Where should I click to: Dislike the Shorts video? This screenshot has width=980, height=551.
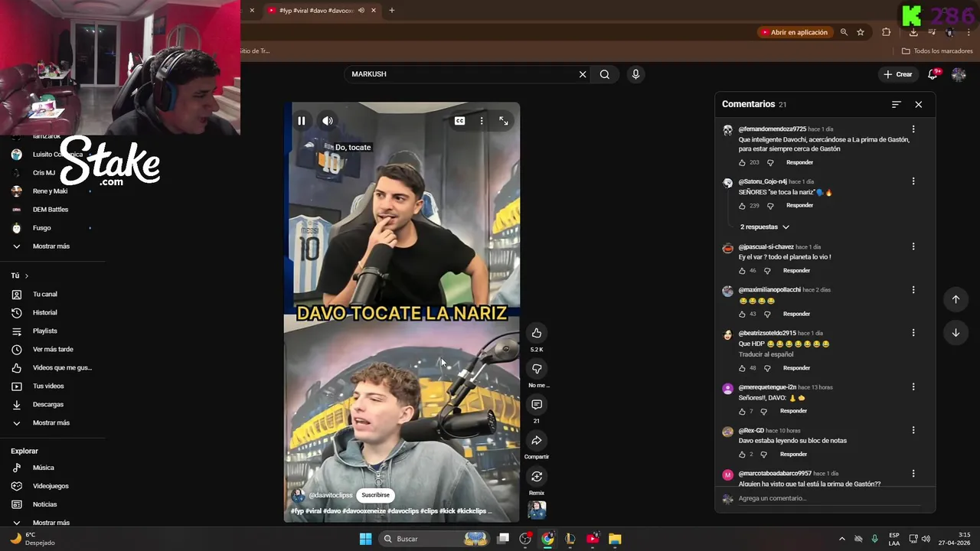[537, 369]
